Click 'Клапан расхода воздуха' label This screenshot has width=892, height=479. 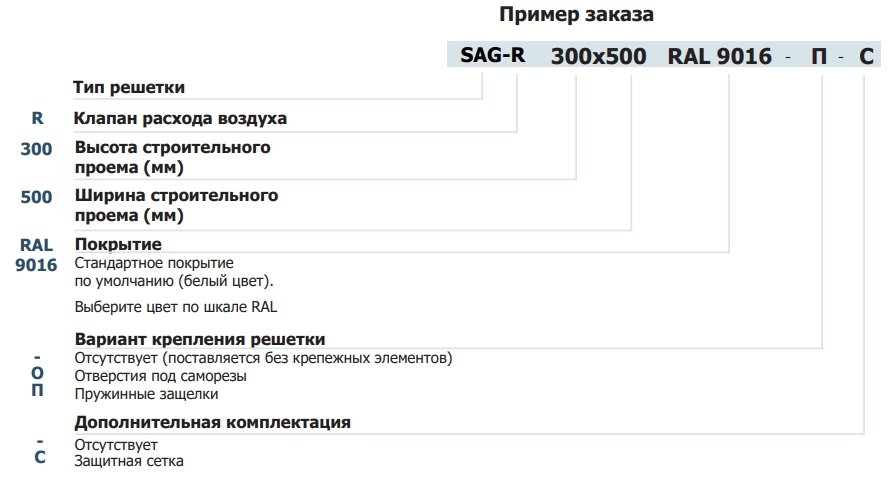180,118
